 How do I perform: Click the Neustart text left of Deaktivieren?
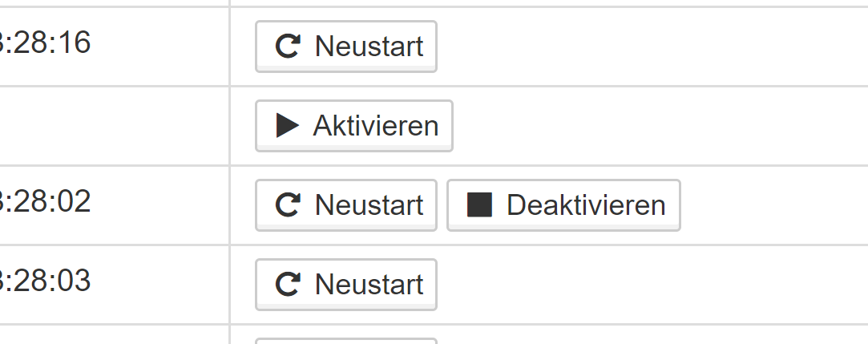369,205
